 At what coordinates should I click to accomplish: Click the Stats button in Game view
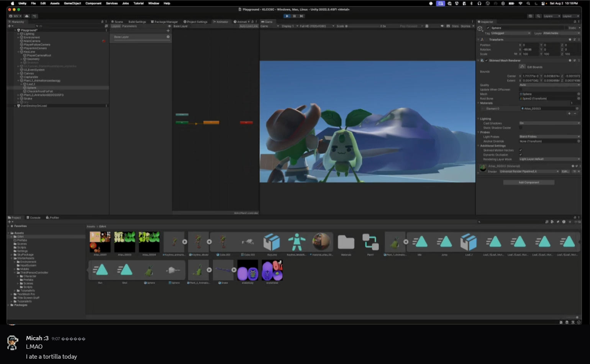coord(455,26)
